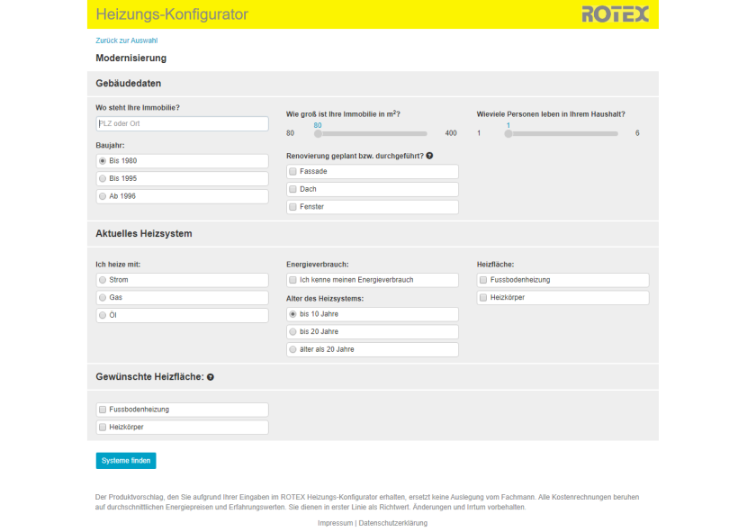Click the Heizungs-Konfigurator header title
The image size is (756, 532).
tap(172, 14)
